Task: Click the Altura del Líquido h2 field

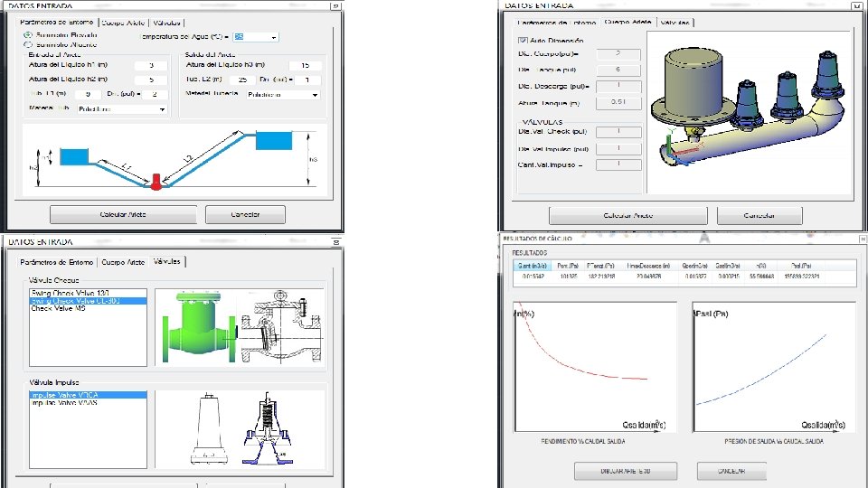Action: point(151,80)
